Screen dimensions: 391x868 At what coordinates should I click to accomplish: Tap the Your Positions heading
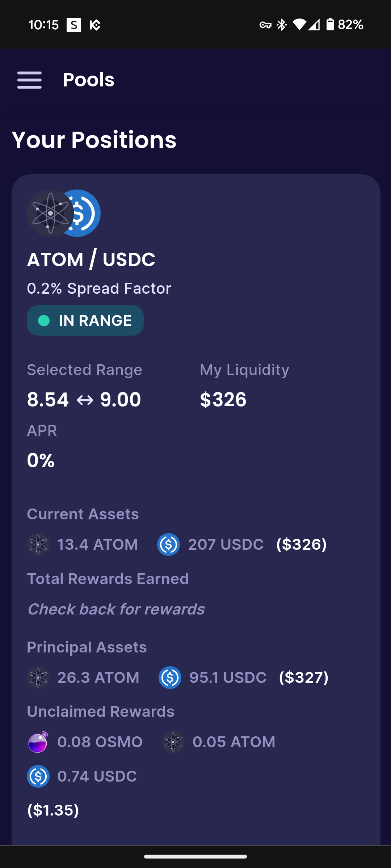pos(94,140)
